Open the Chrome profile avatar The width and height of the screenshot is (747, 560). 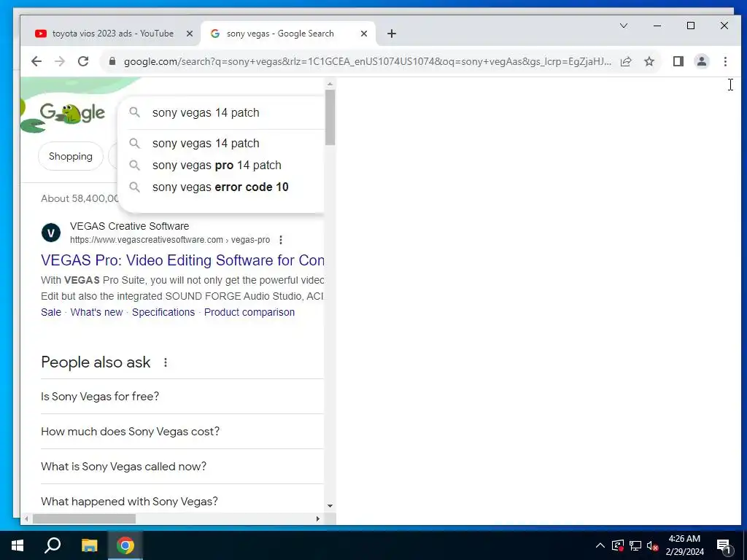tap(701, 61)
